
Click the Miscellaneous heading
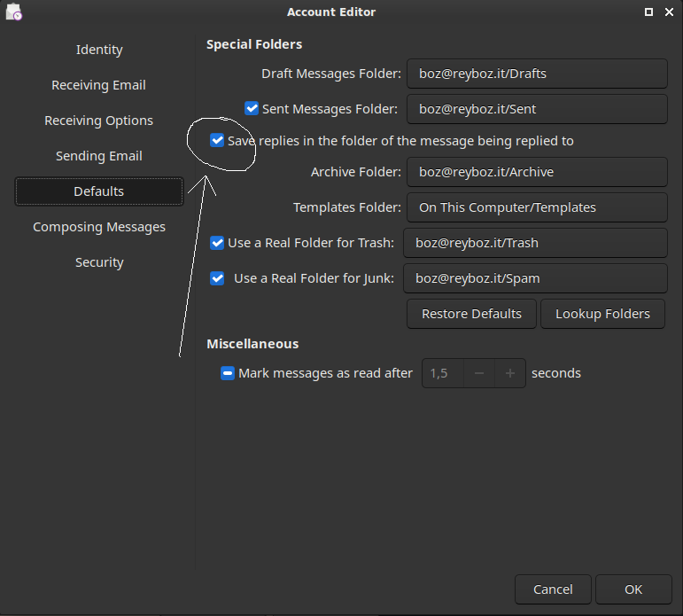(252, 344)
